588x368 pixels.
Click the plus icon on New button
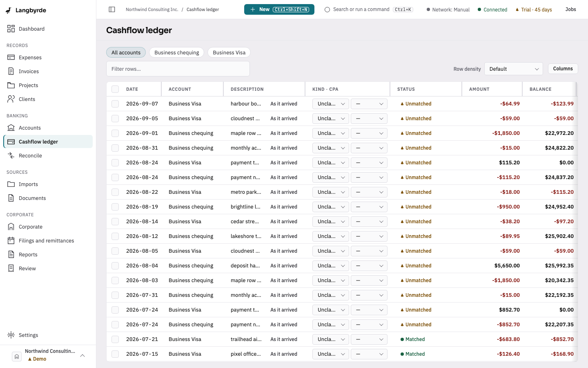pos(253,9)
